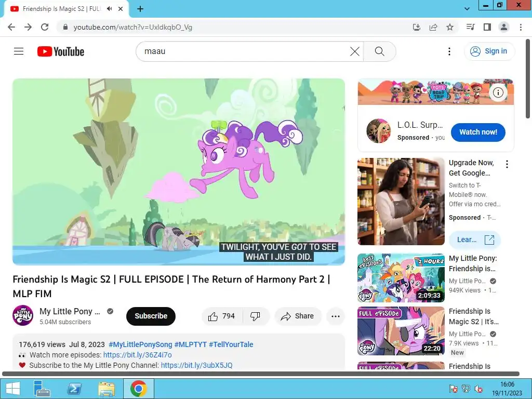Image resolution: width=532 pixels, height=399 pixels.
Task: Open the L.O.L. Surprise ad avatar
Action: coord(379,131)
